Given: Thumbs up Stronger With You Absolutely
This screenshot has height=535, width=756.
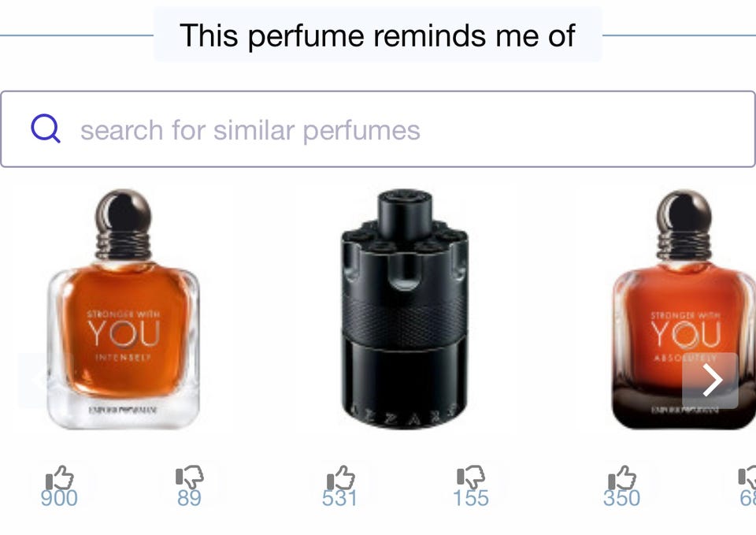Looking at the screenshot, I should (x=622, y=477).
